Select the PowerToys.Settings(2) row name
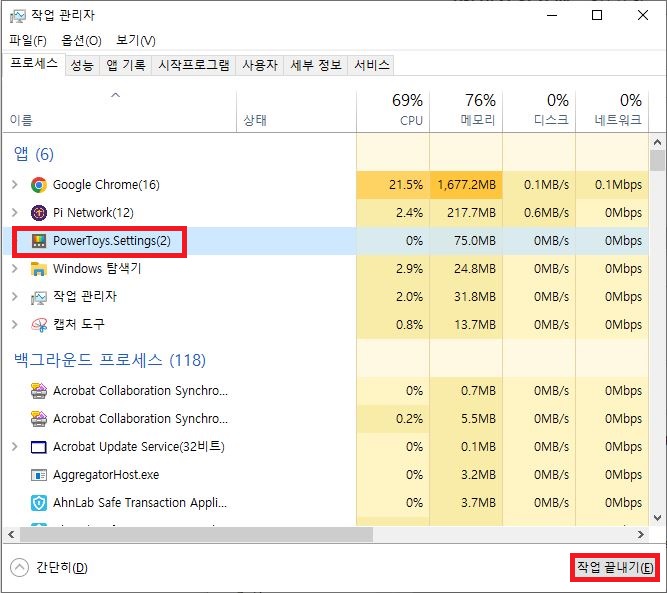Image resolution: width=667 pixels, height=593 pixels. [111, 241]
